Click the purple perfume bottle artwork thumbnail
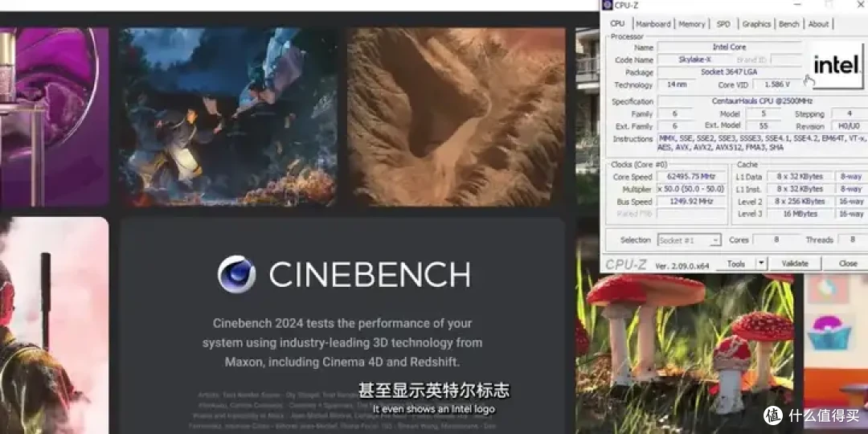This screenshot has height=434, width=868. tap(54, 117)
